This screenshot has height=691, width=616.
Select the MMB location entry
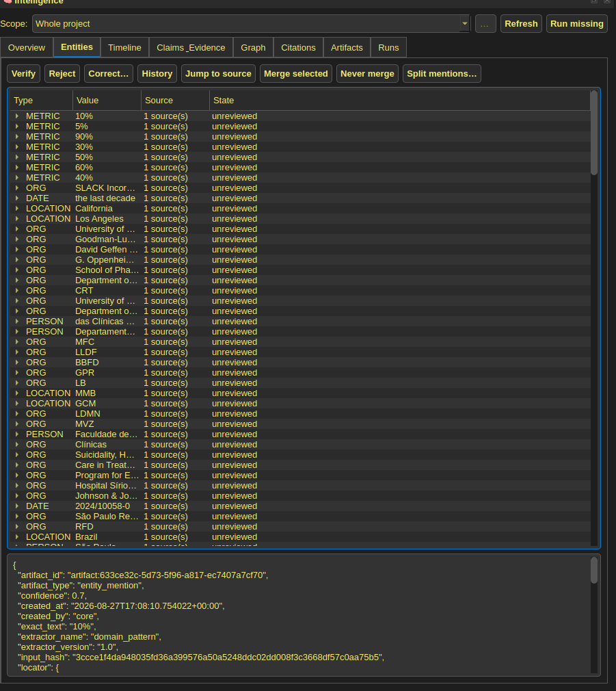pyautogui.click(x=85, y=393)
